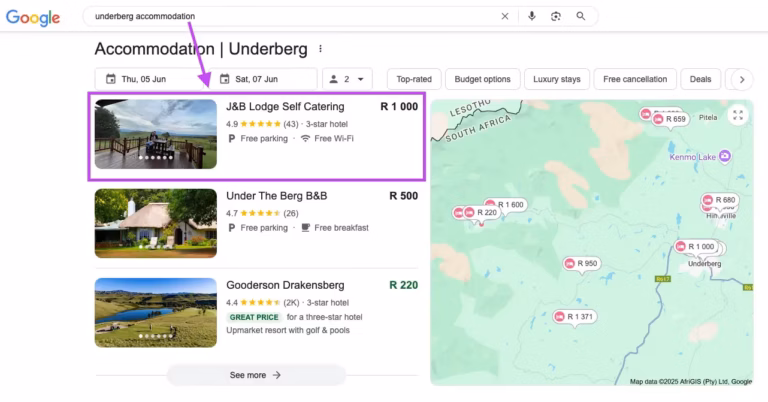The width and height of the screenshot is (768, 402).
Task: Click the See more button
Action: 256,375
